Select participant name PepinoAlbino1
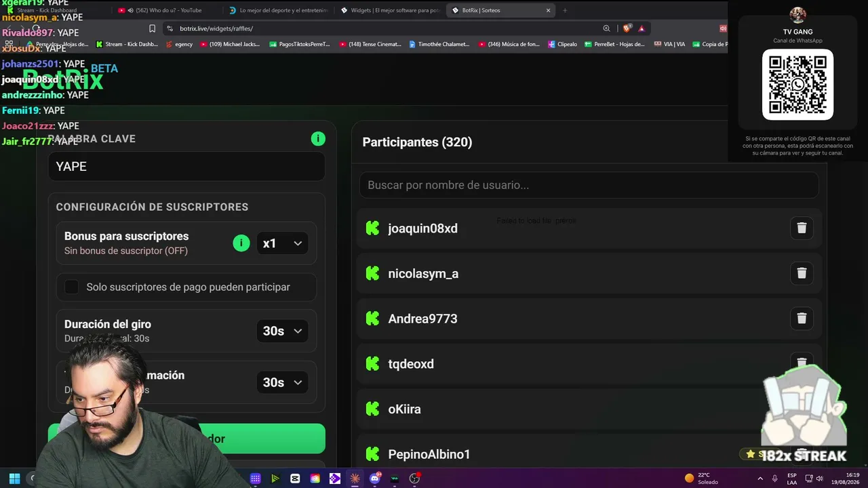 point(429,454)
